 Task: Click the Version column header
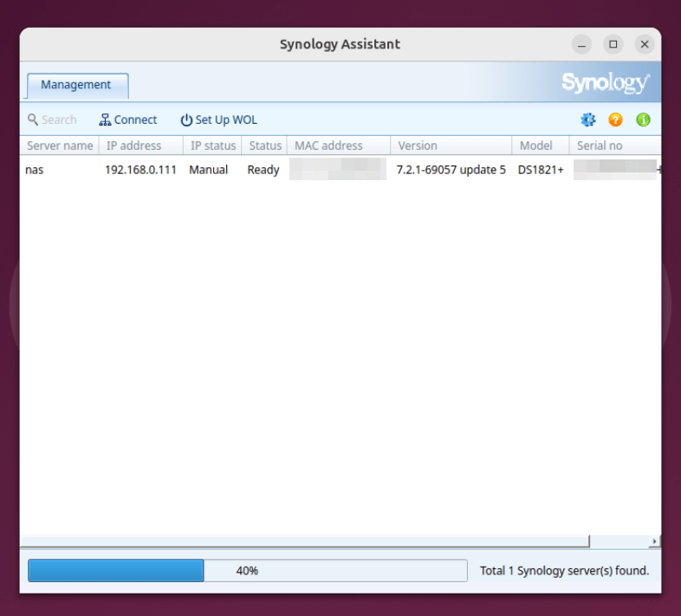(451, 146)
